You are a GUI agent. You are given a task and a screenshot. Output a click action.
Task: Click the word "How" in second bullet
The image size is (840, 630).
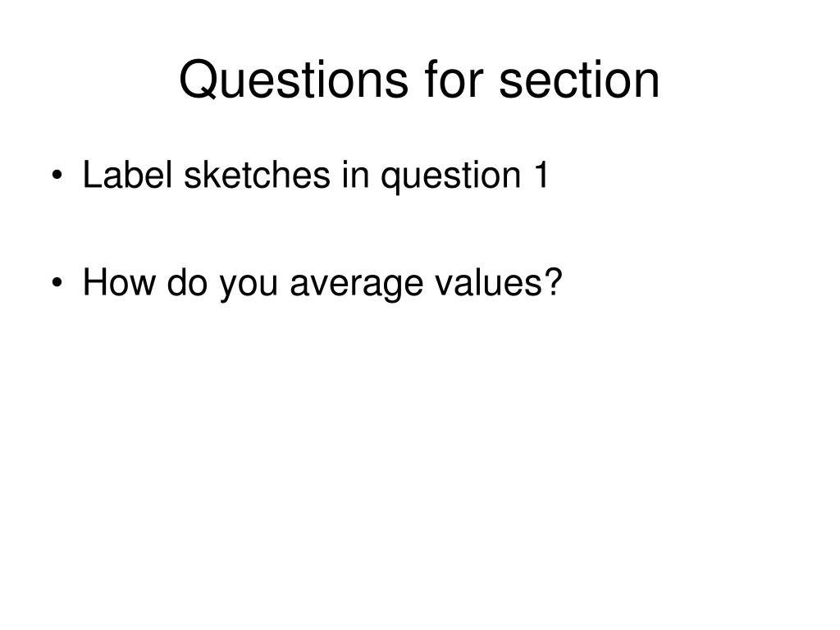tap(118, 282)
